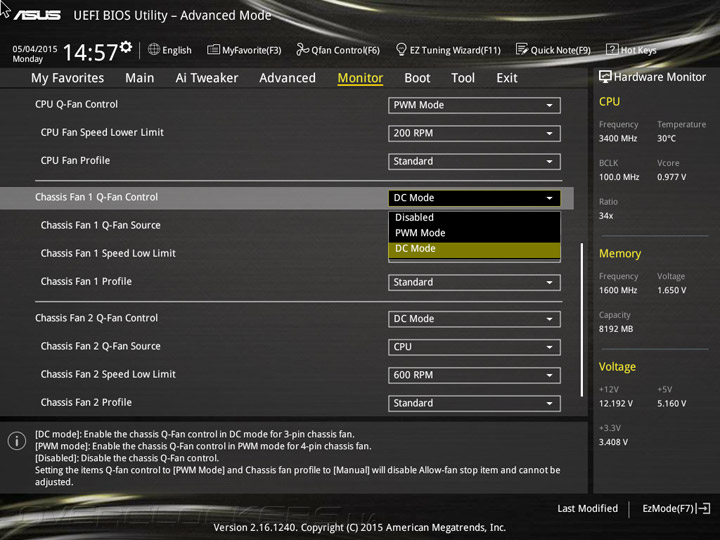Click the EzMode exit arrow icon
This screenshot has height=540, width=720.
tap(703, 508)
